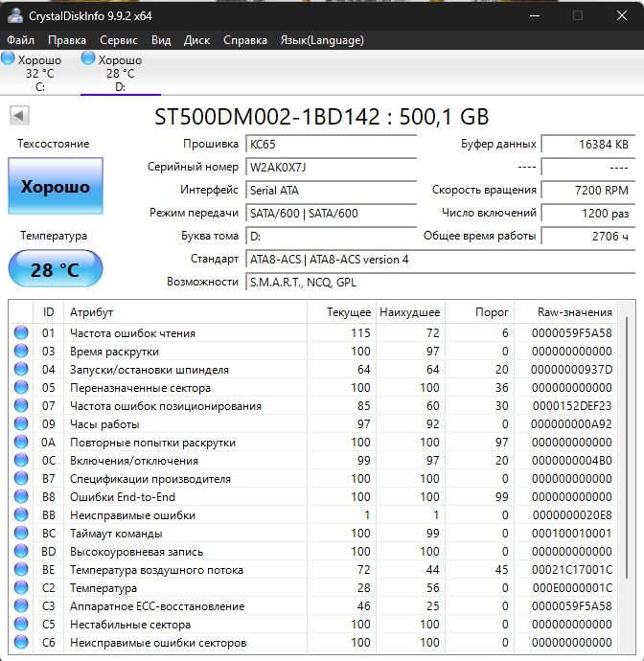
Task: Click the Температура label above 28 °C
Action: tap(54, 236)
